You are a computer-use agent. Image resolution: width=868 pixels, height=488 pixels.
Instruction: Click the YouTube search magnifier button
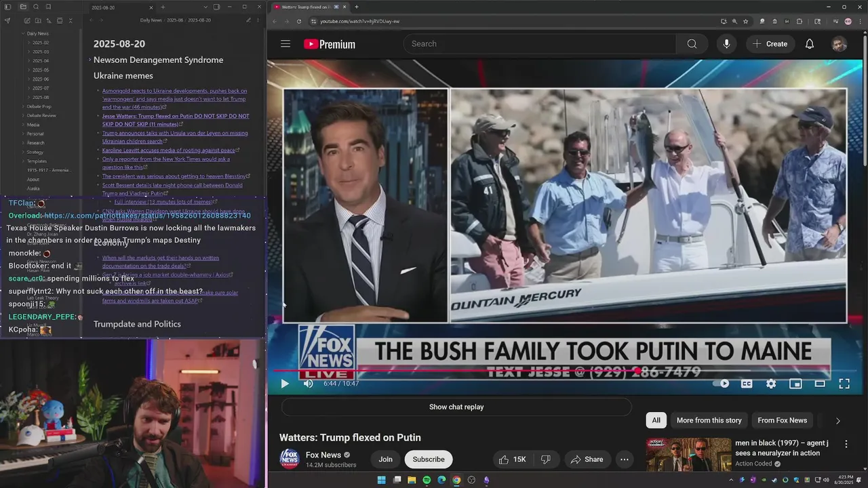pyautogui.click(x=692, y=44)
